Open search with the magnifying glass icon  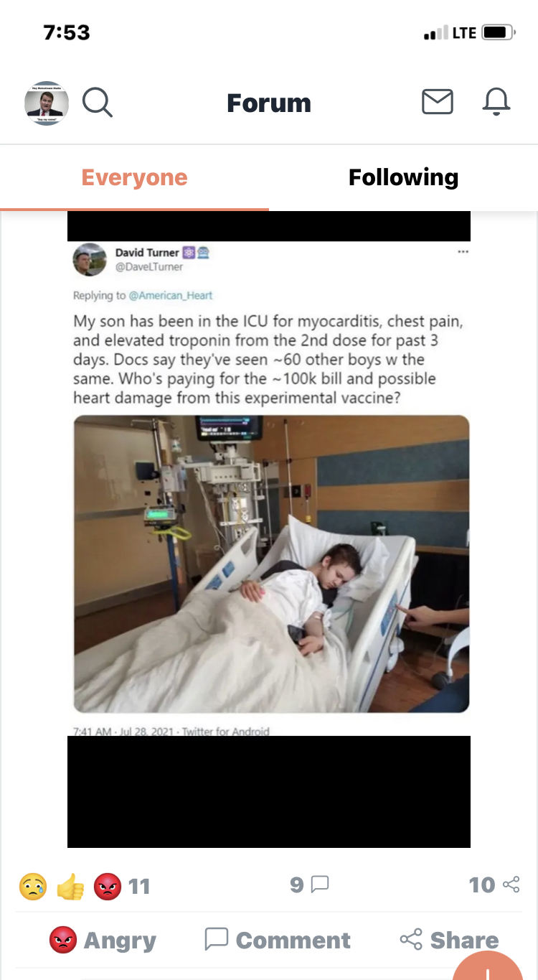[98, 102]
